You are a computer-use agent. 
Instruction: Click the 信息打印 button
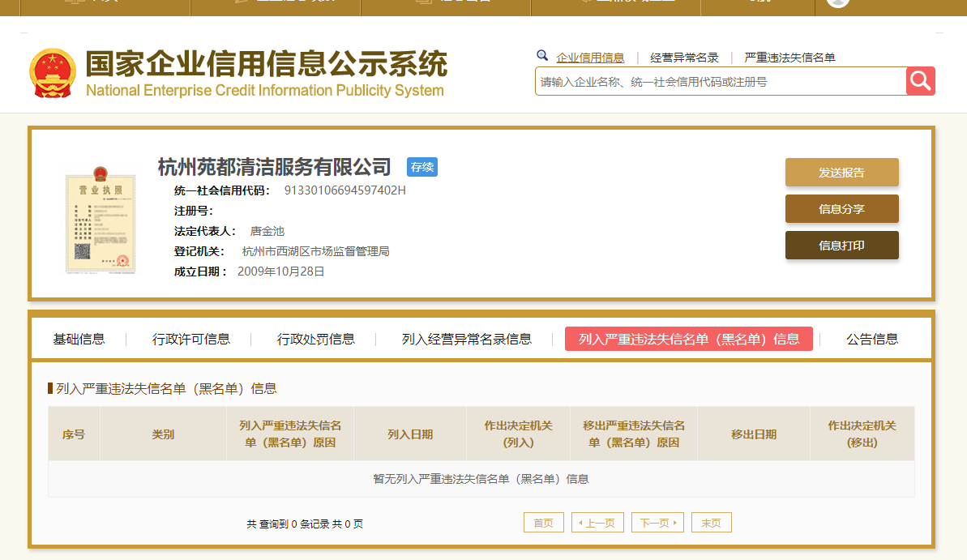tap(841, 246)
